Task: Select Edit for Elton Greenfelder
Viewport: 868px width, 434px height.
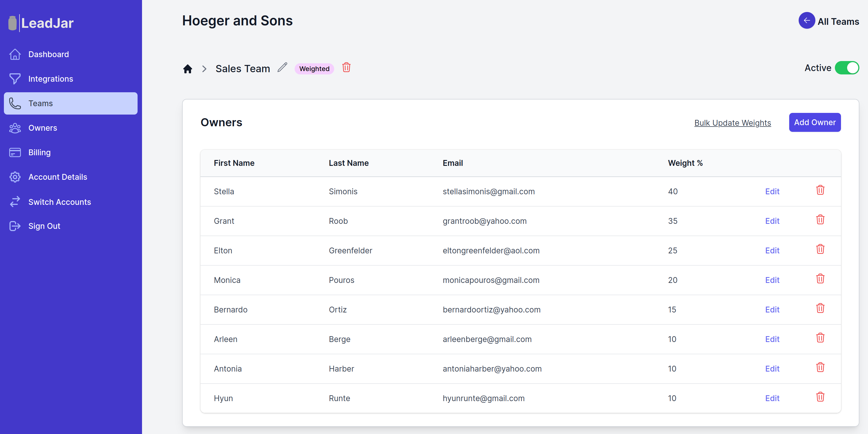Action: coord(772,250)
